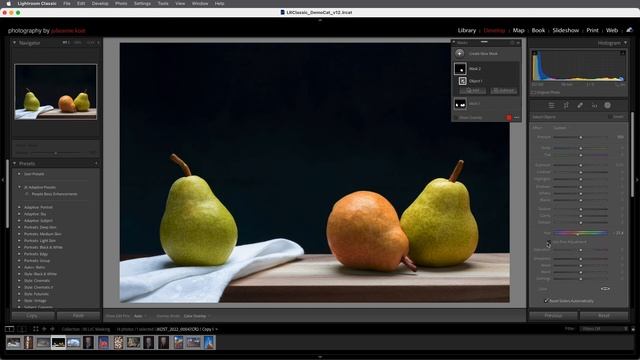This screenshot has width=640, height=360.
Task: Click the Subtract button under Object 1
Action: click(504, 91)
